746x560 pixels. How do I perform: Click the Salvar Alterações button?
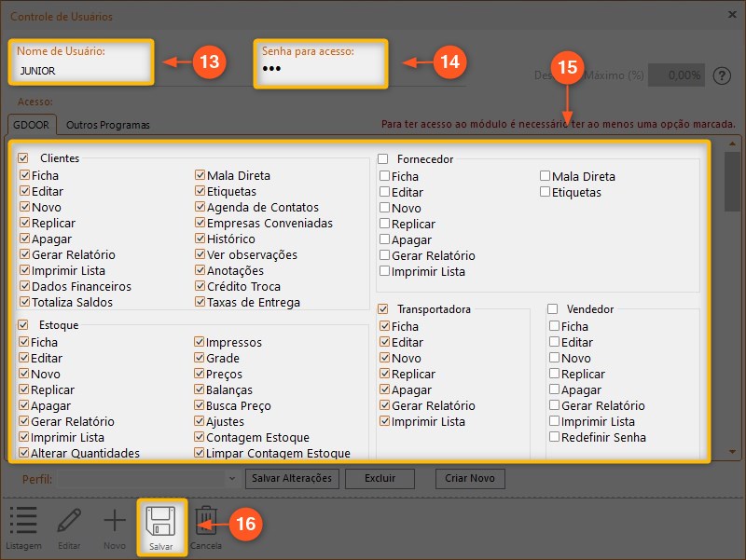(293, 479)
